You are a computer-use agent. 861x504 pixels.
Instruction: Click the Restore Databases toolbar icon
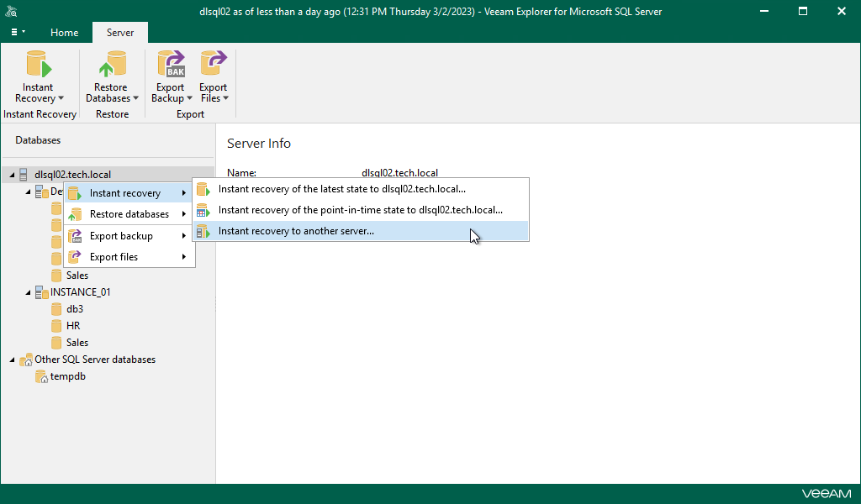(110, 67)
